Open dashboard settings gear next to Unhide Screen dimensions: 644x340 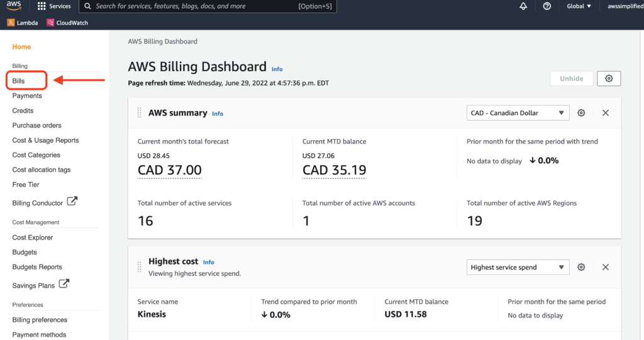(608, 79)
